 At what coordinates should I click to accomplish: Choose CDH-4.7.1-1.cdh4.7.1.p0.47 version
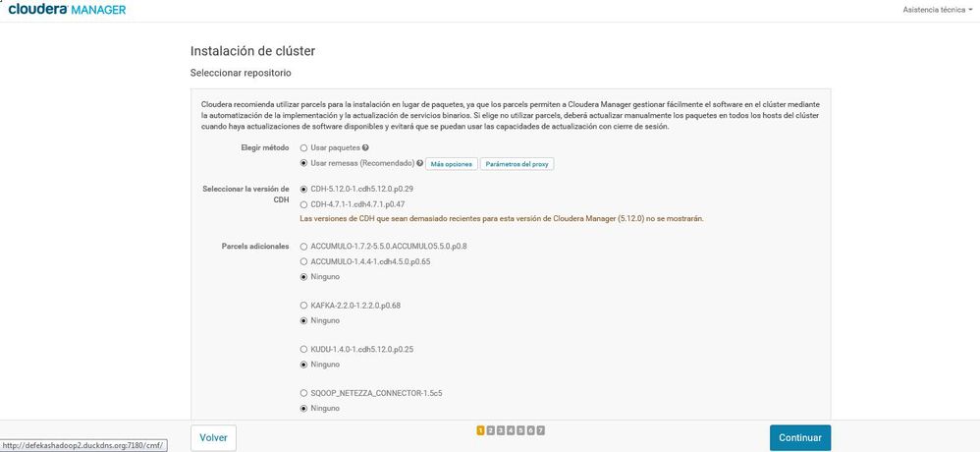(304, 204)
